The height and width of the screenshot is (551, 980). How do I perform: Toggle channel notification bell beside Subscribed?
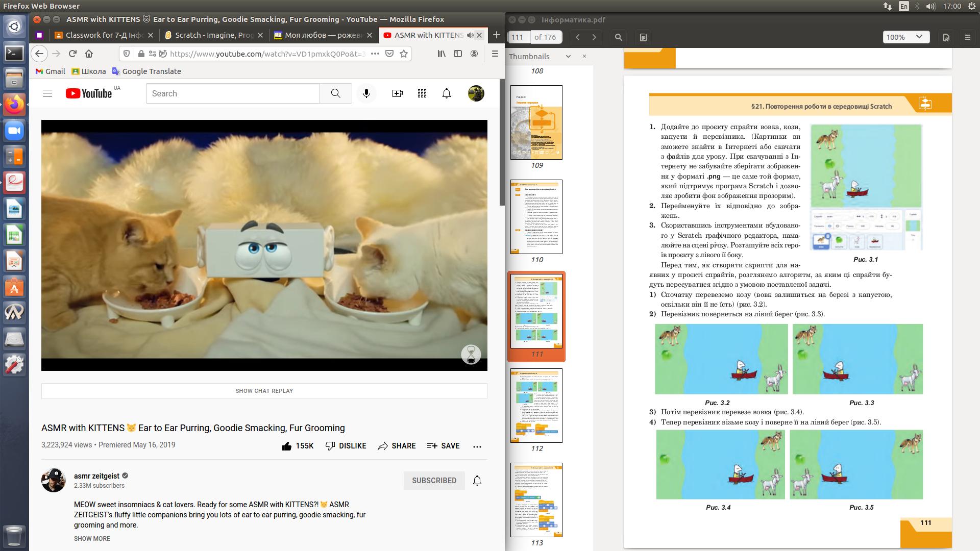coord(477,481)
